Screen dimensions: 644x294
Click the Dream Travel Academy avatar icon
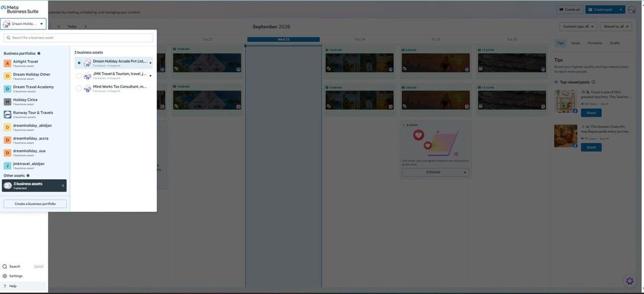point(8,89)
